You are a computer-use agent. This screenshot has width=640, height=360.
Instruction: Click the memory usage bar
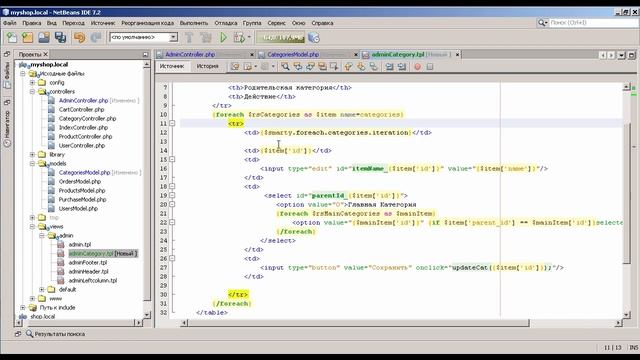tap(281, 38)
